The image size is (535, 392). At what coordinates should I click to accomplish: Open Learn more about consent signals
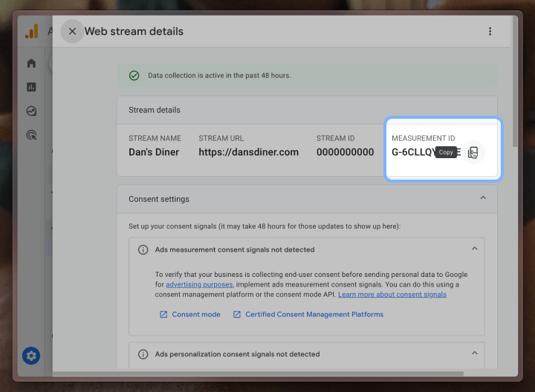point(392,295)
